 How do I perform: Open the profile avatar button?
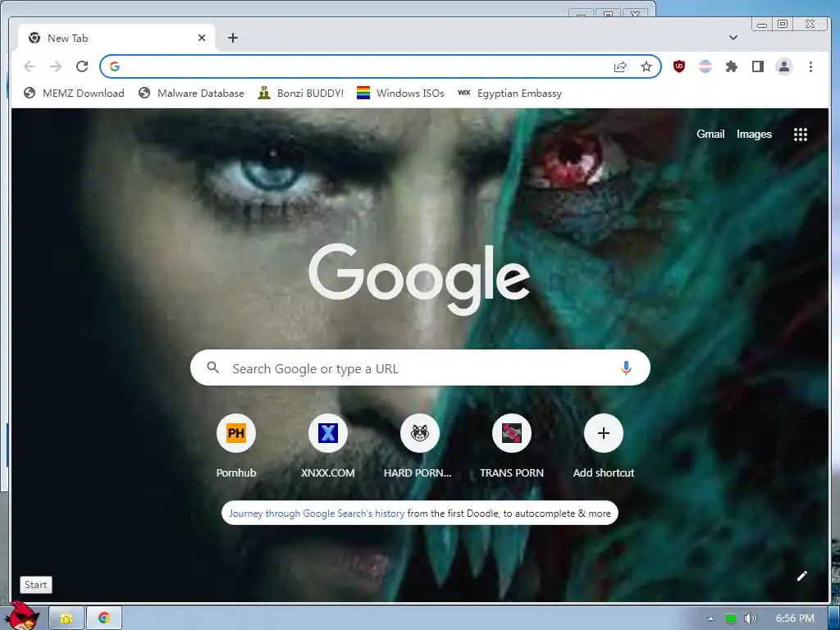click(783, 66)
